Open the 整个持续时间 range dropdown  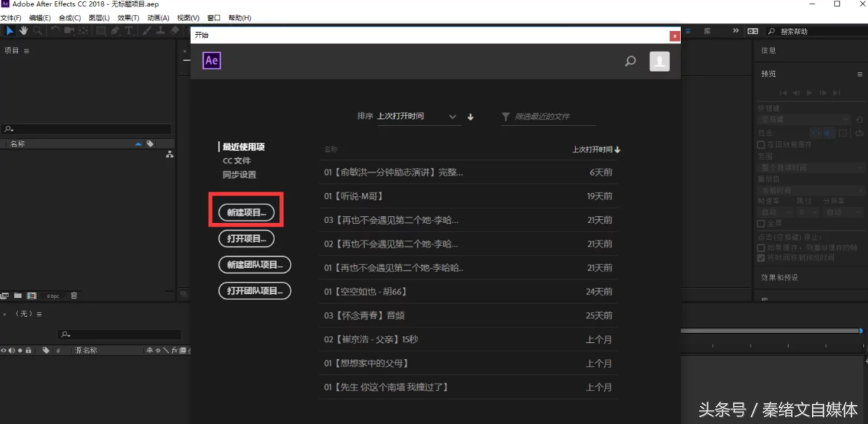coord(812,168)
